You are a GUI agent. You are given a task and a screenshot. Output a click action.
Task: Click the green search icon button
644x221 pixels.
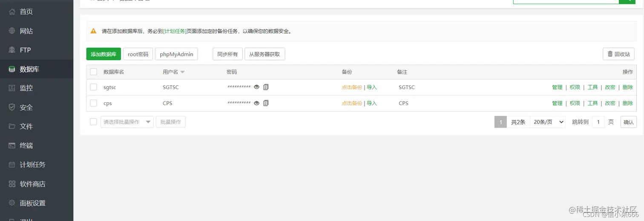[627, 1]
